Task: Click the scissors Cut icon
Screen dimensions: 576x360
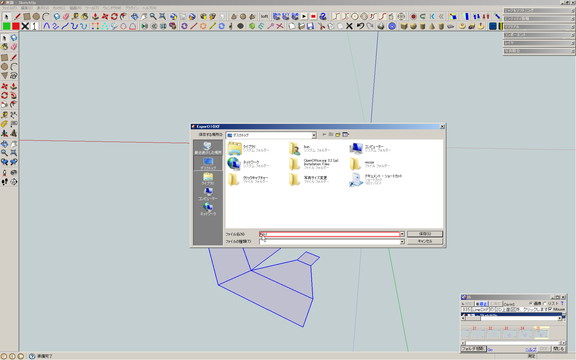Action: [321, 26]
